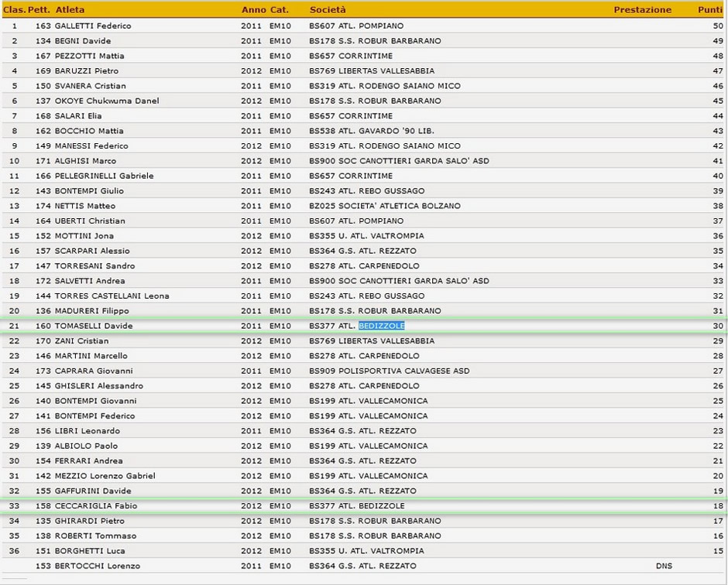Click BORGHETTI Luca name

90,551
